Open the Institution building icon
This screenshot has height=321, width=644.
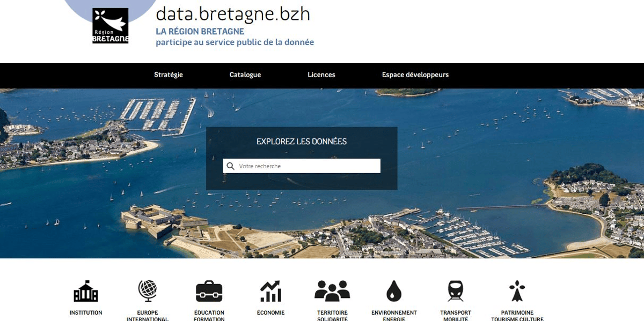(86, 291)
